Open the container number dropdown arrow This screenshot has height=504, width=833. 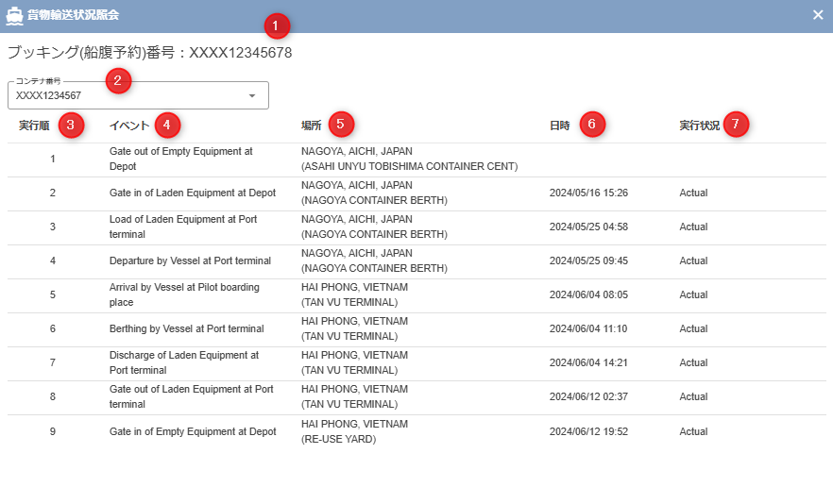252,95
